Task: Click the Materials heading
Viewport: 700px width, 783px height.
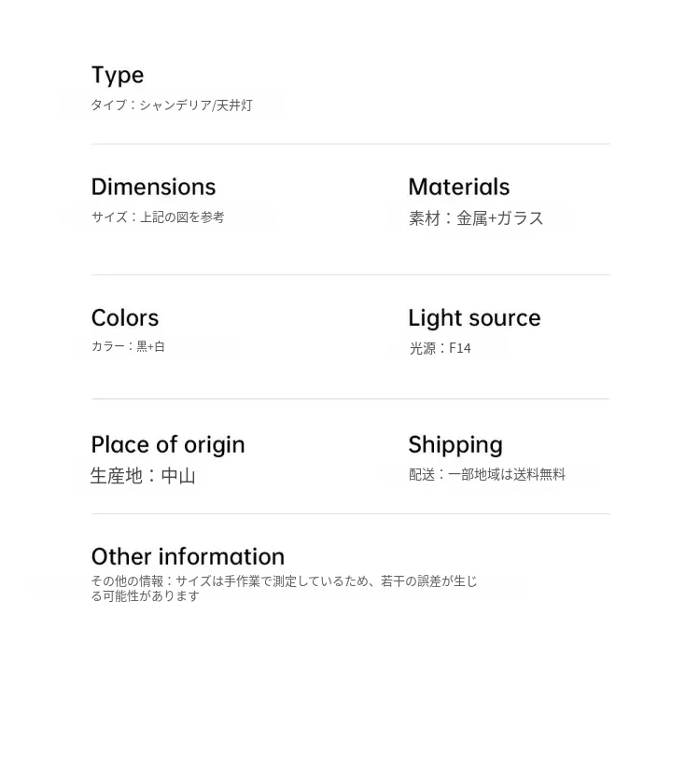Action: pos(458,187)
